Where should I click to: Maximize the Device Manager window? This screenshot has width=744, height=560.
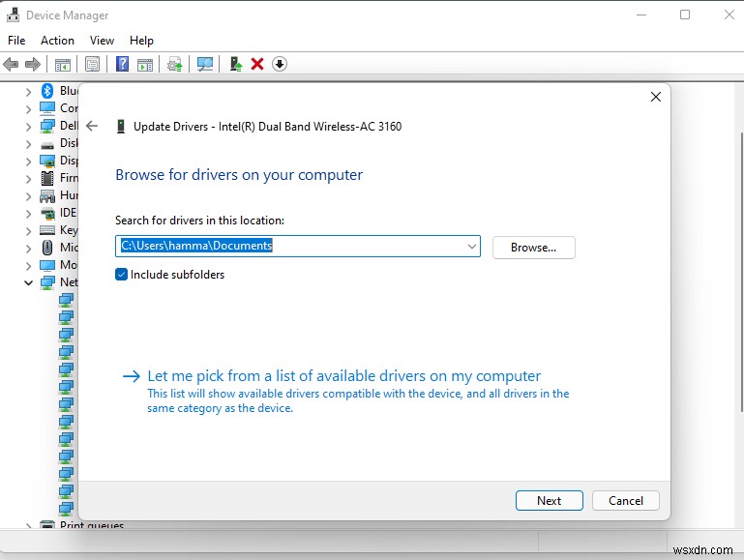(x=685, y=15)
